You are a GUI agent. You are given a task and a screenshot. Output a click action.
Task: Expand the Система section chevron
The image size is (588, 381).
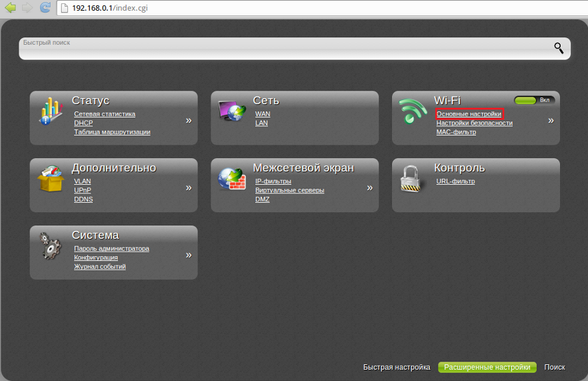click(x=189, y=255)
